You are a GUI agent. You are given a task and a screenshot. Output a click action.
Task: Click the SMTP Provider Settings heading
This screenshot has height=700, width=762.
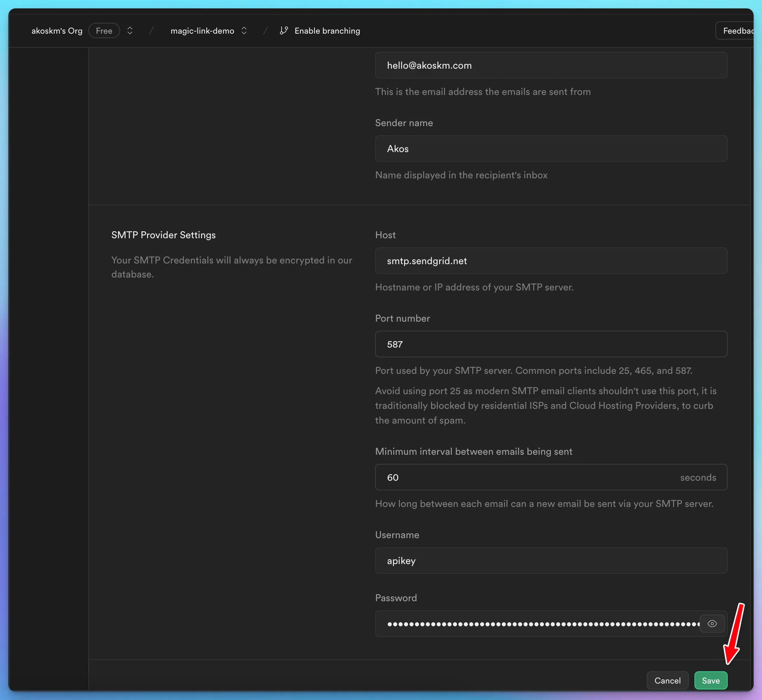(163, 235)
